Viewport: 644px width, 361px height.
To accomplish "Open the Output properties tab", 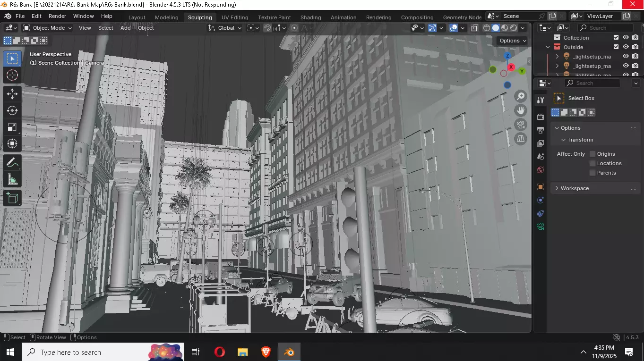I will [541, 130].
